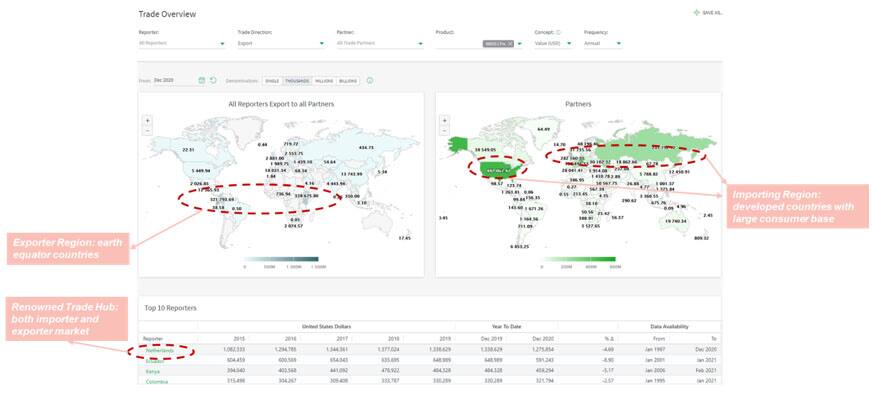Click the Partners map green legend bar

coord(578,259)
